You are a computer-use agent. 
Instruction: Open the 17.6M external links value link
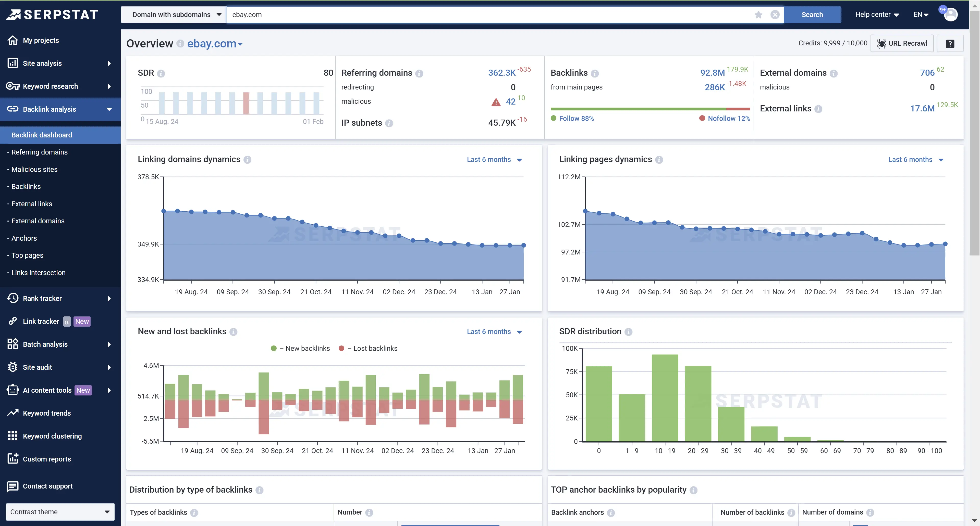922,108
